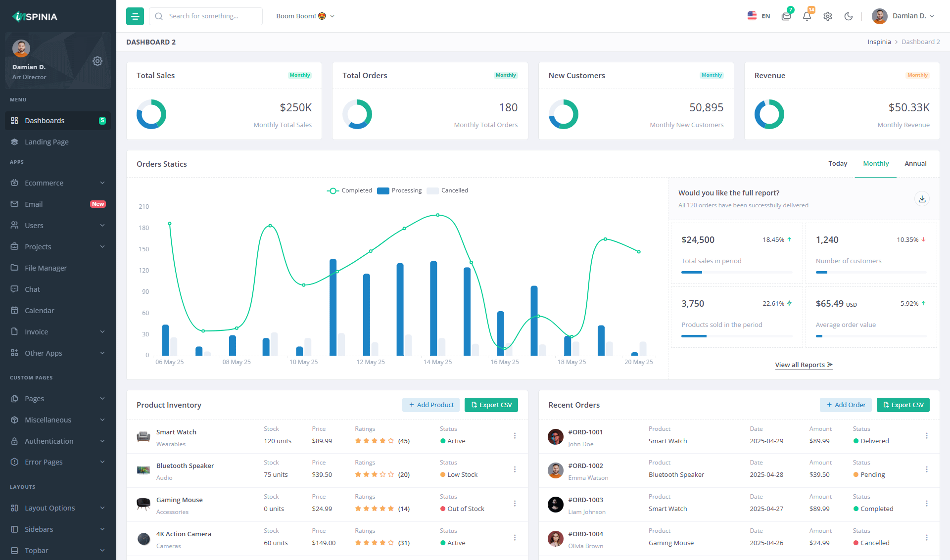This screenshot has height=560, width=950.
Task: Click the options menu for order #ORD-1002
Action: coord(927,469)
